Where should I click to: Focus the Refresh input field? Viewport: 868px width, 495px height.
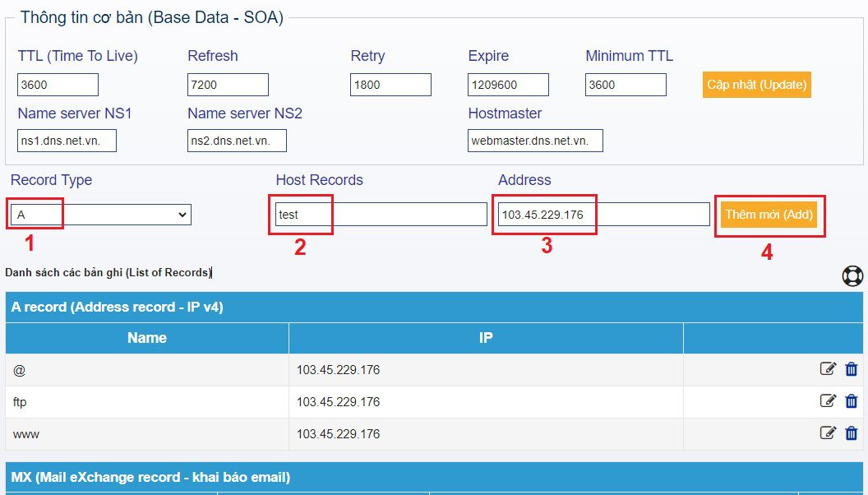tap(228, 85)
